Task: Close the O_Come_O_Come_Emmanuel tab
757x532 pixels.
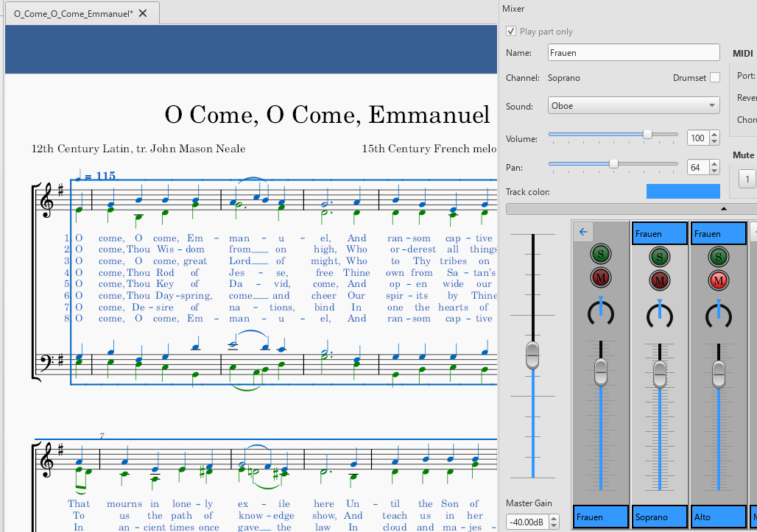Action: coord(143,13)
